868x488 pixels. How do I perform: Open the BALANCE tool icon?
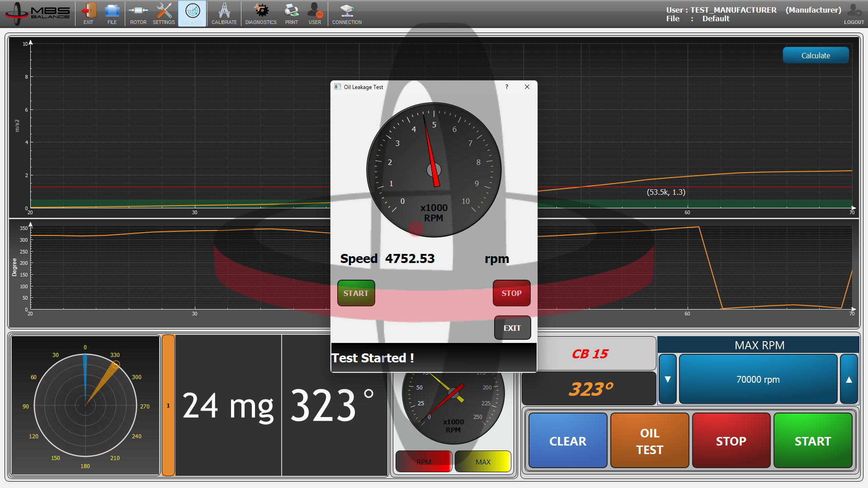point(192,14)
